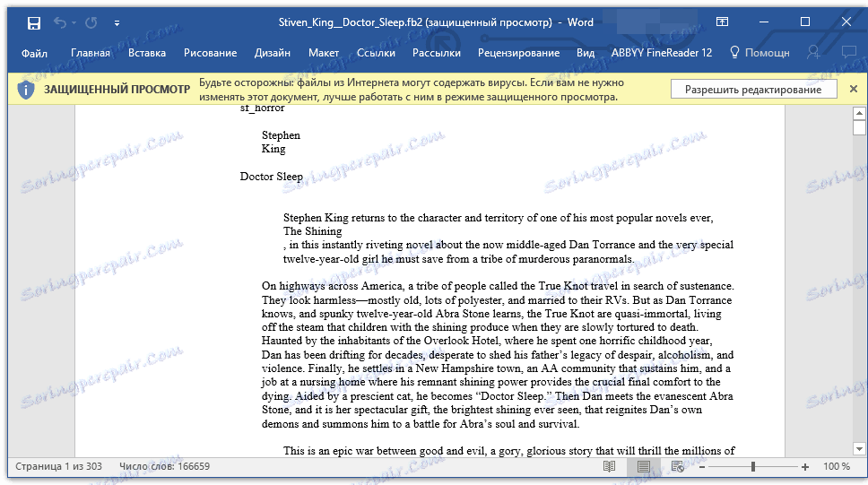Maximize the Word window
This screenshot has height=485, width=868.
coord(805,22)
